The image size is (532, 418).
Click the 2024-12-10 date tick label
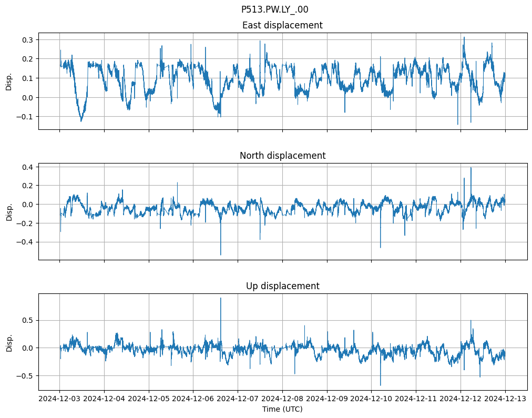tap(372, 399)
